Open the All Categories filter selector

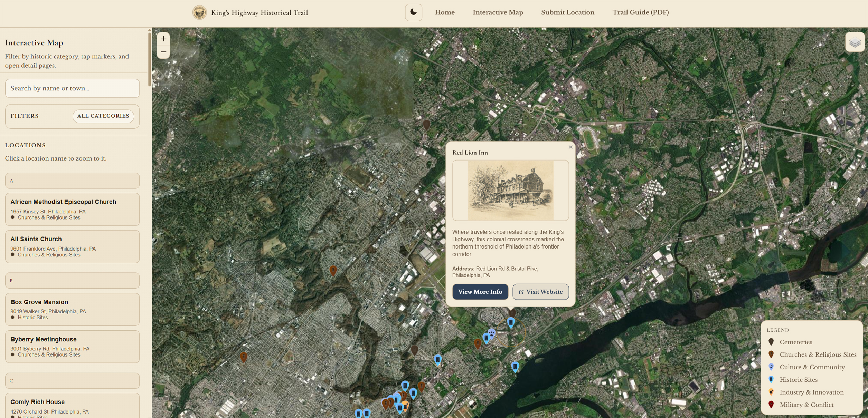(x=103, y=116)
